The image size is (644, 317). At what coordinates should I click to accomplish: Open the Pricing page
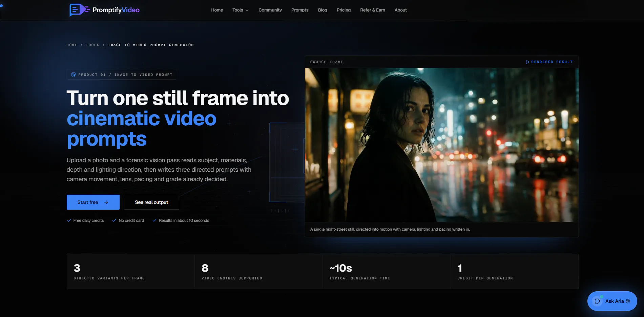point(344,10)
